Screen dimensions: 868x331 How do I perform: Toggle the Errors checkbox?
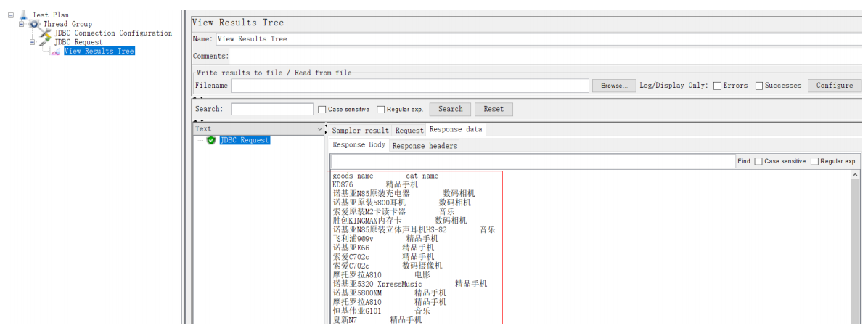click(x=718, y=86)
